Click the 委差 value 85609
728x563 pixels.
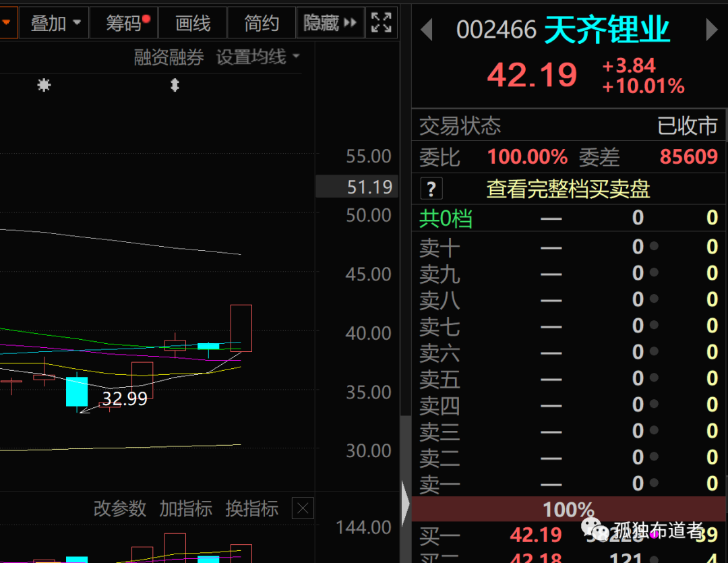pyautogui.click(x=689, y=157)
